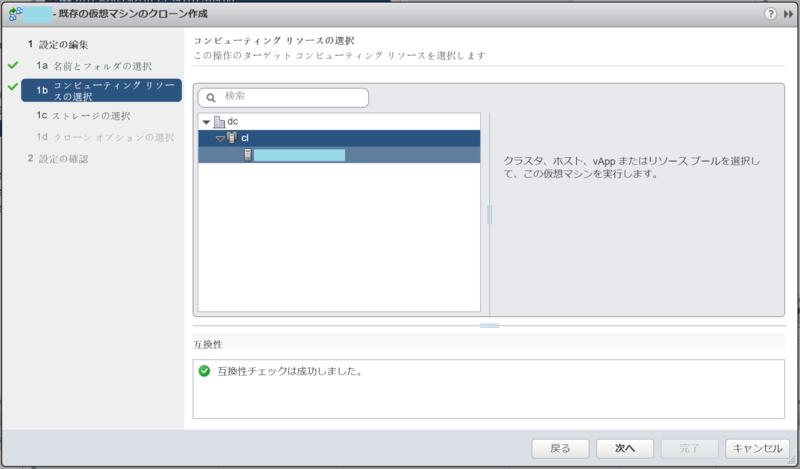Viewport: 800px width, 469px height.
Task: Click the search magnifier icon
Action: tap(211, 97)
